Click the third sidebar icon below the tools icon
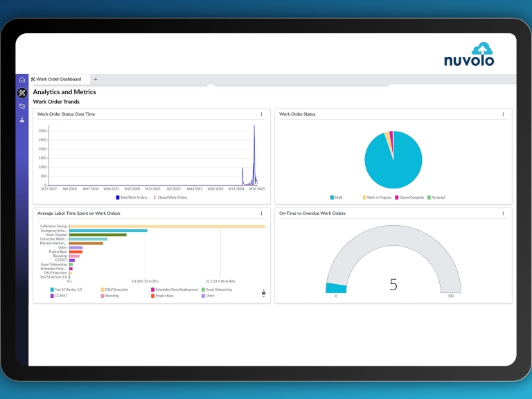Screen dimensions: 532x399 click(22, 106)
